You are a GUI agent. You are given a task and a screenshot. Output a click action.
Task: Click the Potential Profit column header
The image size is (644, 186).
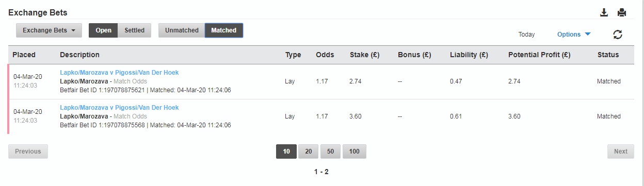point(539,55)
